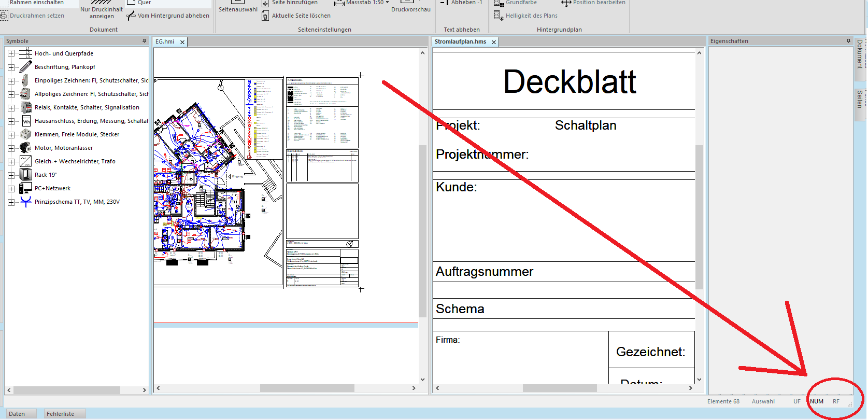Select the Rack 19" symbol icon
The height and width of the screenshot is (420, 868).
(25, 175)
